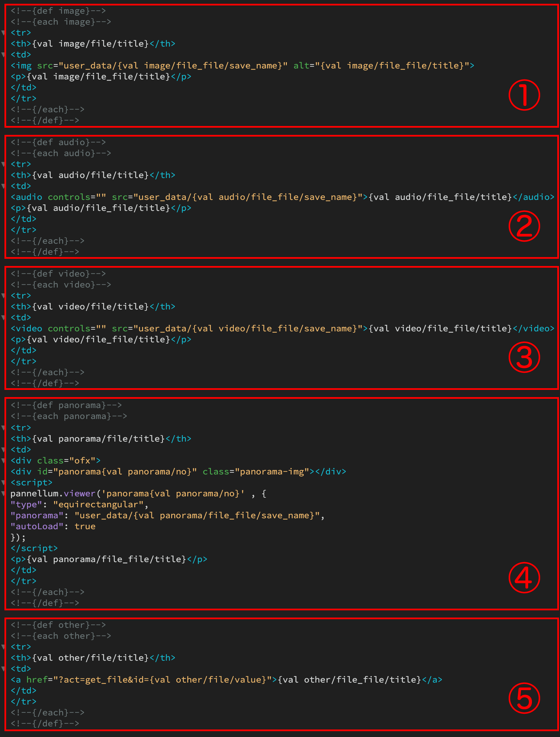Click the "panorama": "user_data/..." property line
This screenshot has width=560, height=737.
[x=168, y=516]
